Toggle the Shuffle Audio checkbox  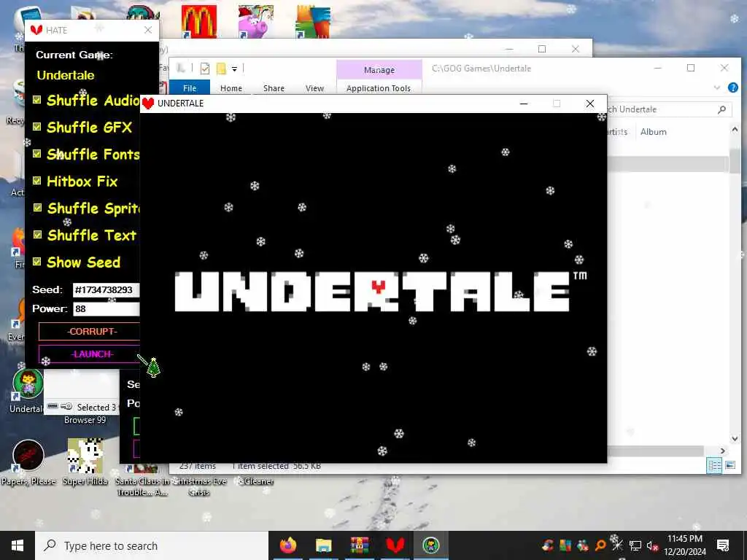pyautogui.click(x=36, y=99)
